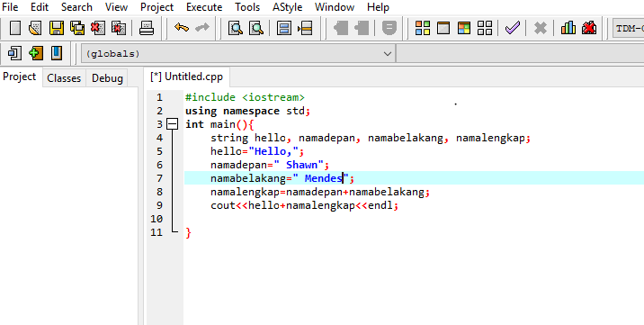Click the Open file toolbar icon
Image resolution: width=644 pixels, height=325 pixels.
[x=35, y=28]
